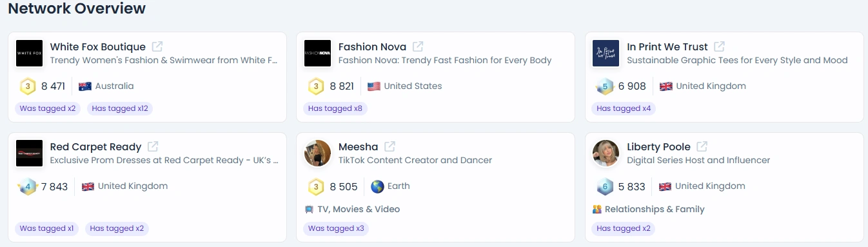
Task: Click Liberty Poole's 'Has tagged x2' tag
Action: pyautogui.click(x=624, y=228)
